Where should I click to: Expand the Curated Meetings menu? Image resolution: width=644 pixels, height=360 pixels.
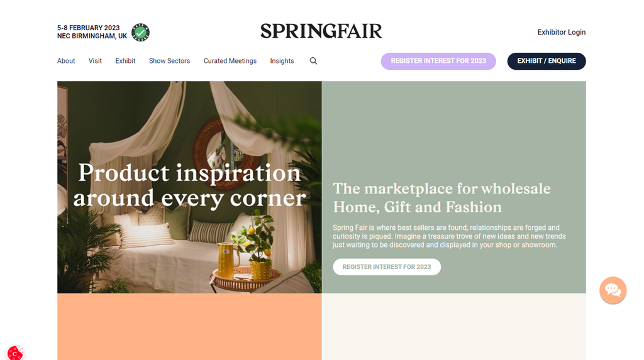230,61
